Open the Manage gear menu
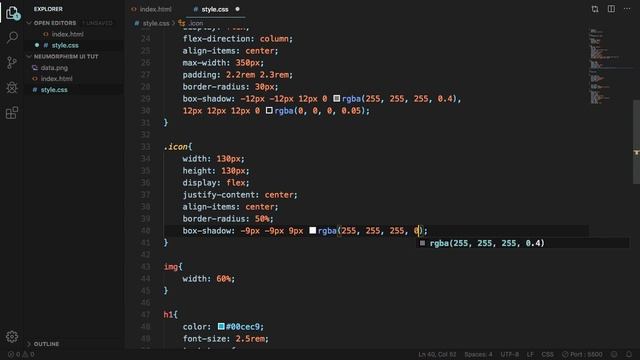Screen dimensions: 640x360 (12, 336)
